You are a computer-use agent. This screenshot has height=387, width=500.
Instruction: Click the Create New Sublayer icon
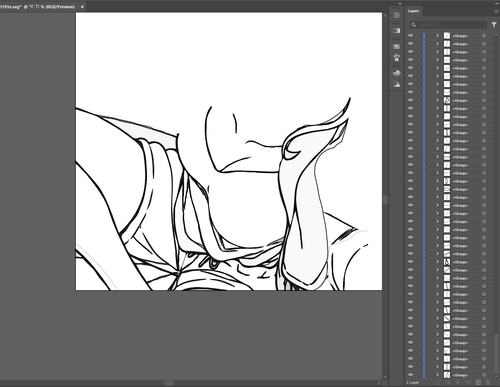point(468,382)
